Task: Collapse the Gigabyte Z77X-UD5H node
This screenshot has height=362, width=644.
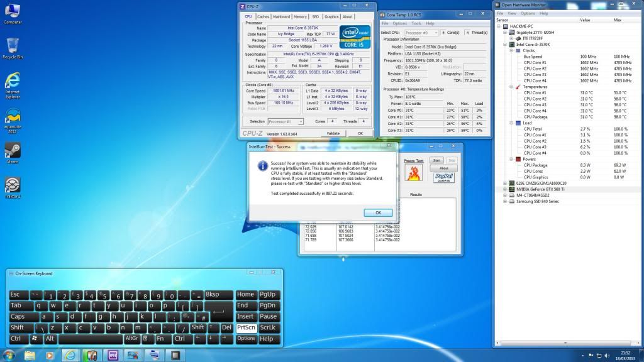Action: 505,33
